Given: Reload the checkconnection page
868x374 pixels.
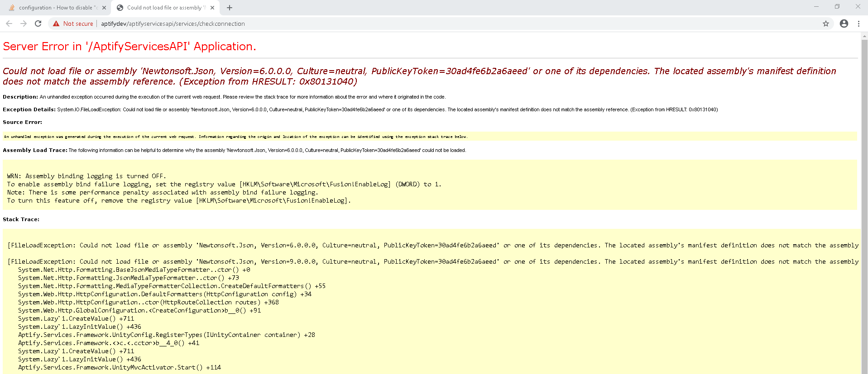Looking at the screenshot, I should (38, 24).
